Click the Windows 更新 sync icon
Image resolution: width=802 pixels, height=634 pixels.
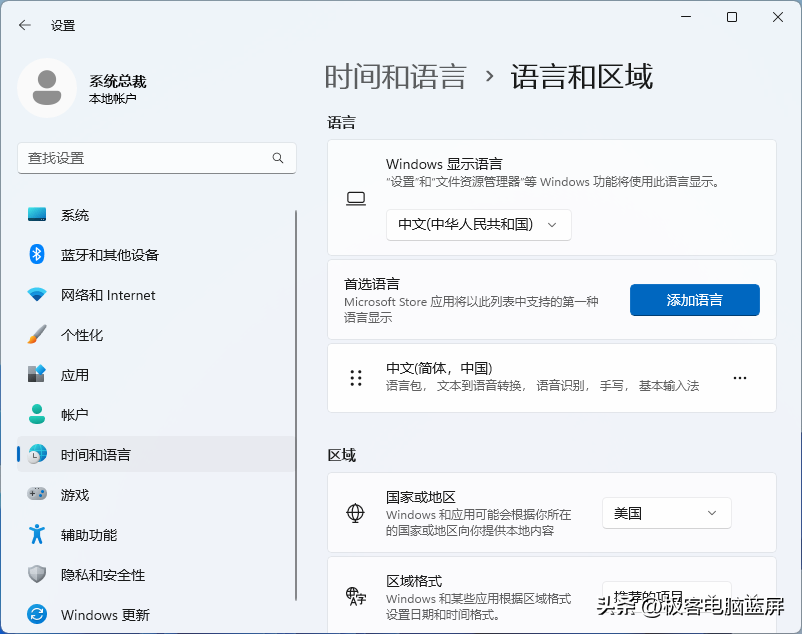(37, 614)
